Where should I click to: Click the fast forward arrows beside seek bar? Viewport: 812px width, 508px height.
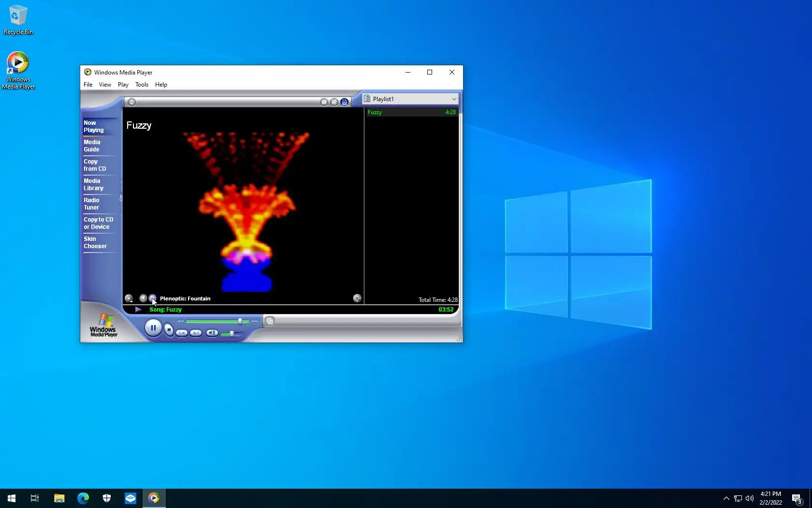(255, 321)
